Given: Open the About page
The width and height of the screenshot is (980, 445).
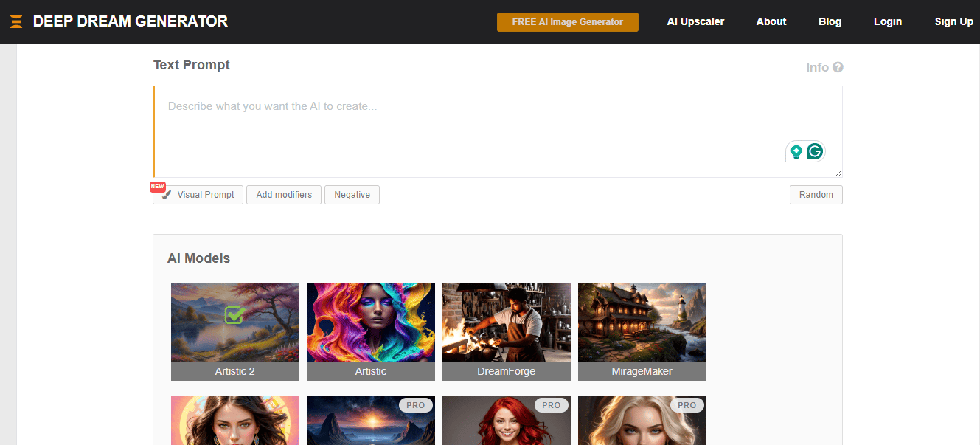Looking at the screenshot, I should tap(771, 21).
